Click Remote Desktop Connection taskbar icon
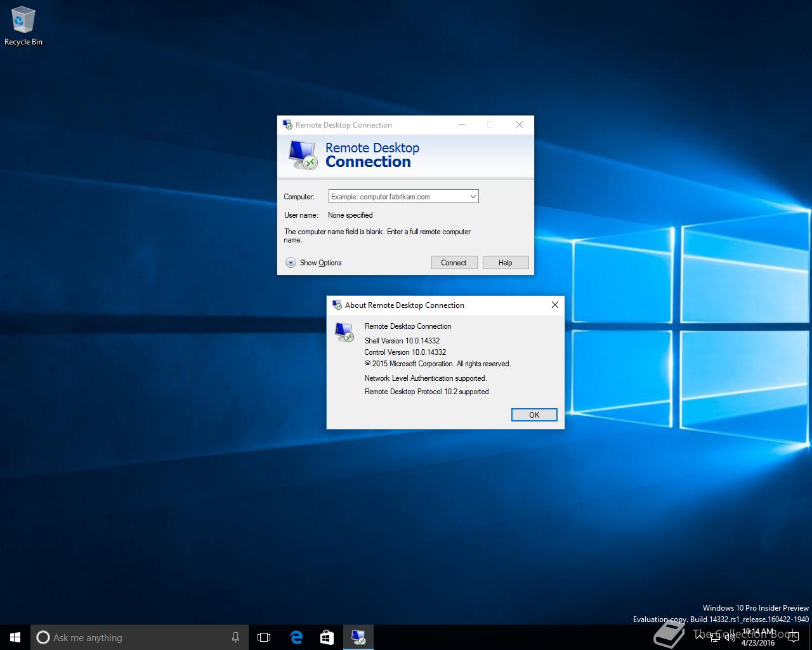Image resolution: width=812 pixels, height=650 pixels. point(358,637)
